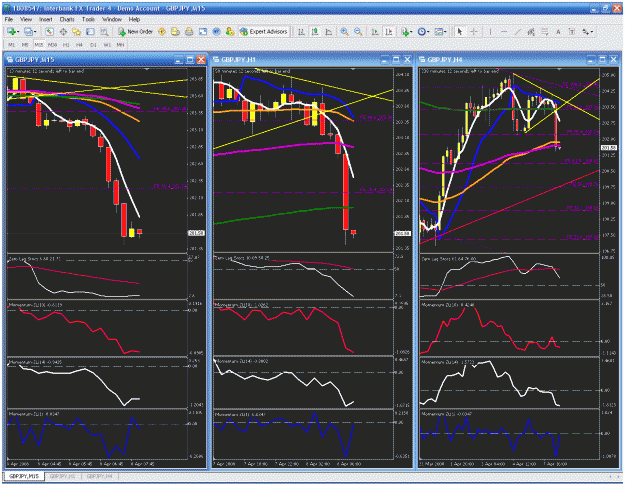Open the Help menu

(x=134, y=19)
